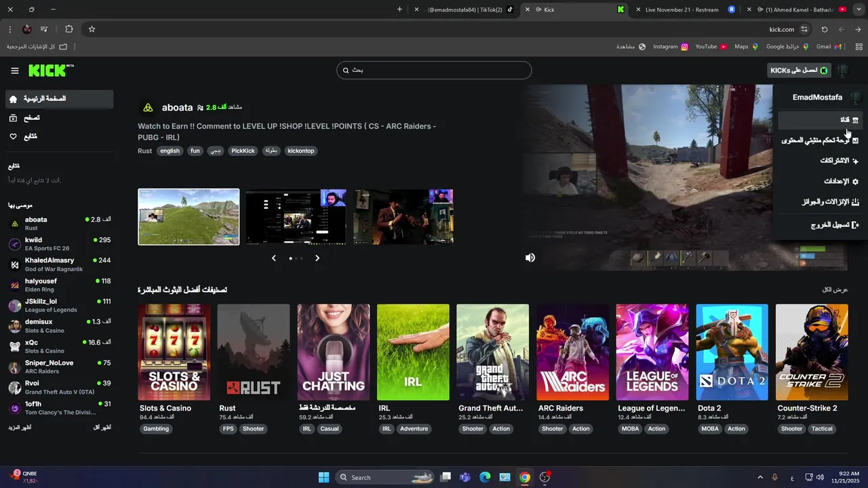Open KhaledAlmasry channel in sidebar
Screen dimensions: 868x488
60,264
